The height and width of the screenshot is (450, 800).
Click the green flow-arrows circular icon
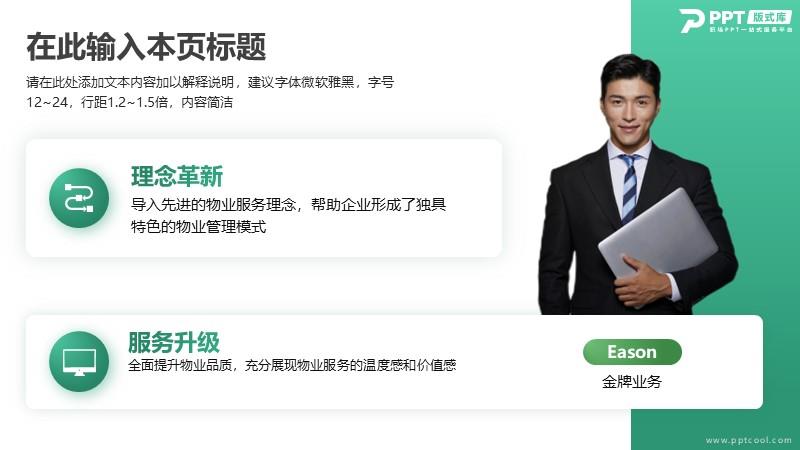(79, 198)
